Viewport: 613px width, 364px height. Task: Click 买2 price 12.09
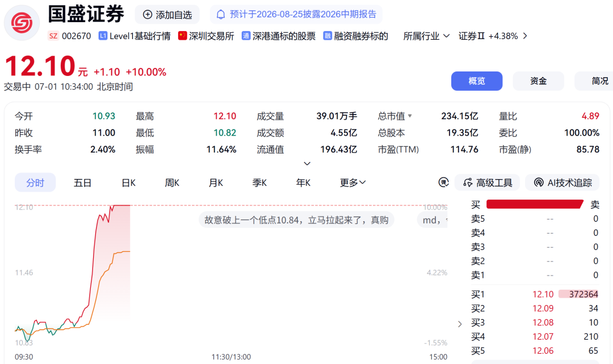coord(543,308)
